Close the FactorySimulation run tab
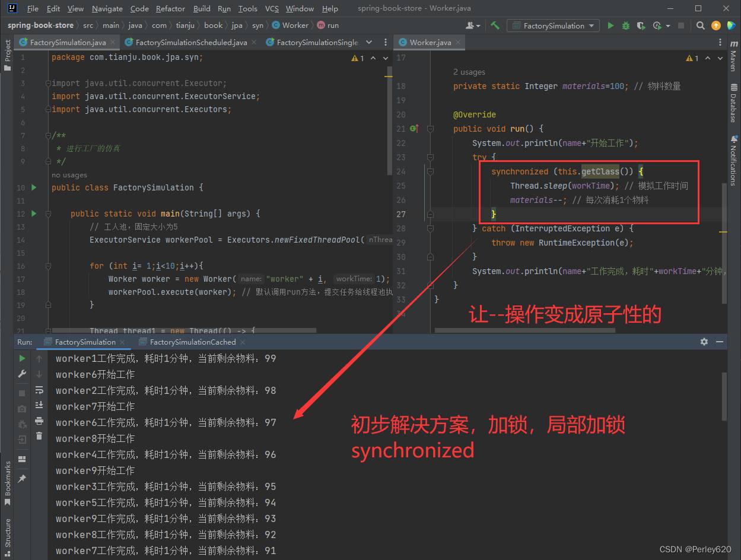 [123, 342]
